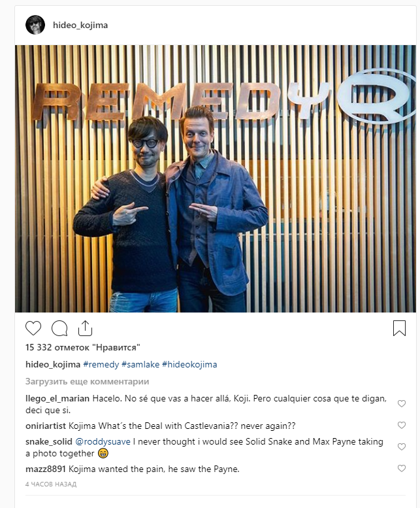Like mazz8891's comment heart
The height and width of the screenshot is (508, 420).
click(x=402, y=468)
